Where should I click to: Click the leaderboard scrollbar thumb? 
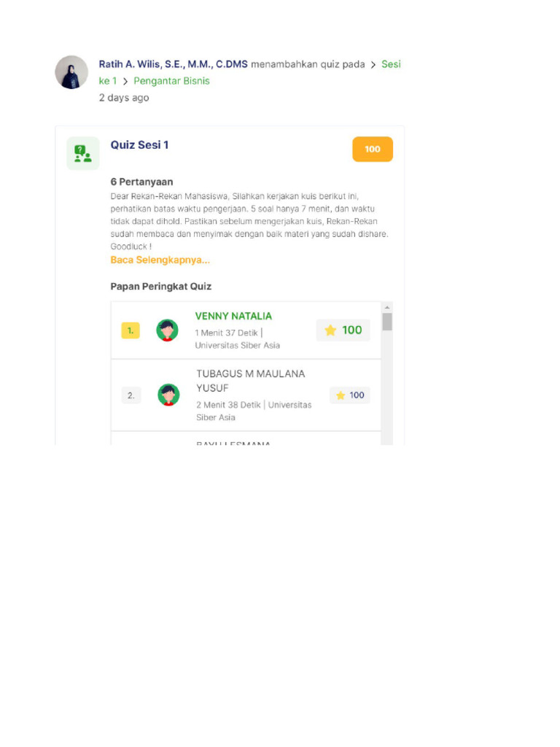387,322
